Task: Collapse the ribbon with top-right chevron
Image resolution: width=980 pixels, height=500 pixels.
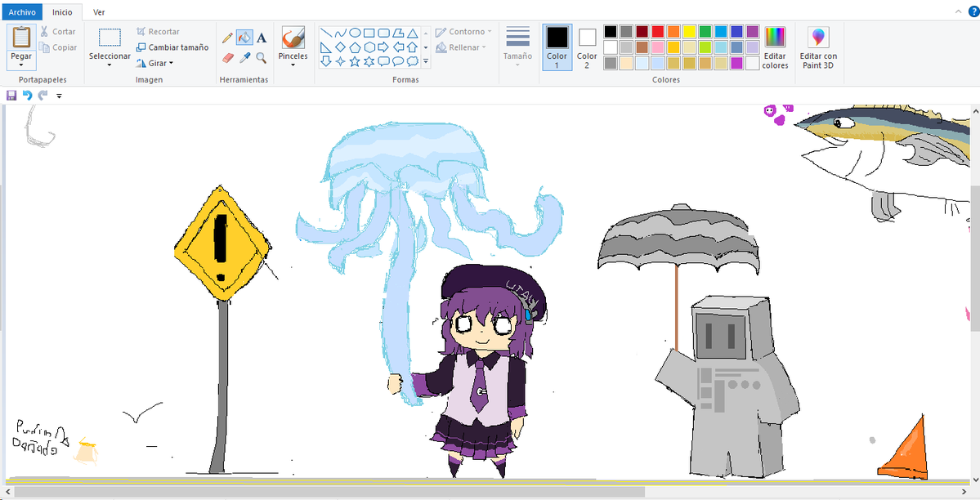Action: click(x=958, y=11)
